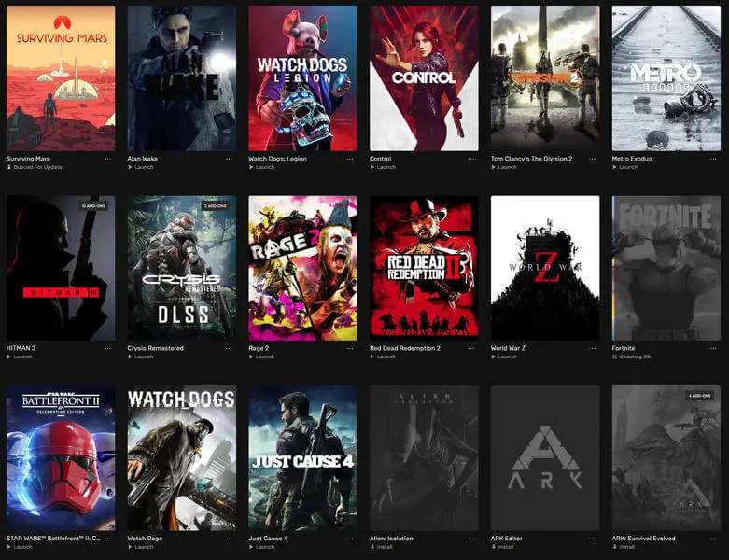Select the Metro Exodus cover art
729x560 pixels.
[x=666, y=78]
